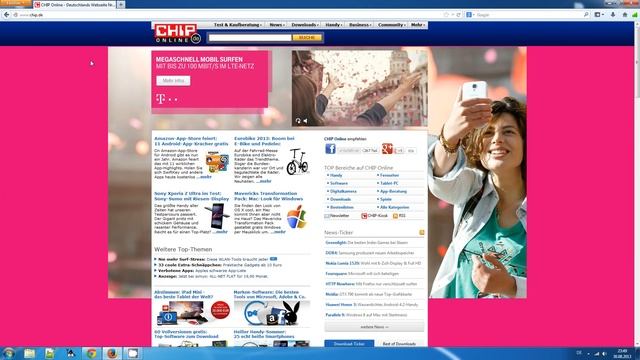The image size is (640, 360).
Task: Open the CHIP-Kiosk link
Action: [374, 216]
